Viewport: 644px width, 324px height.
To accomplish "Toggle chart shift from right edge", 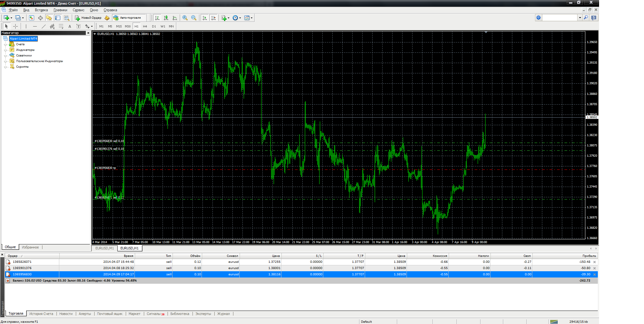I will click(213, 18).
